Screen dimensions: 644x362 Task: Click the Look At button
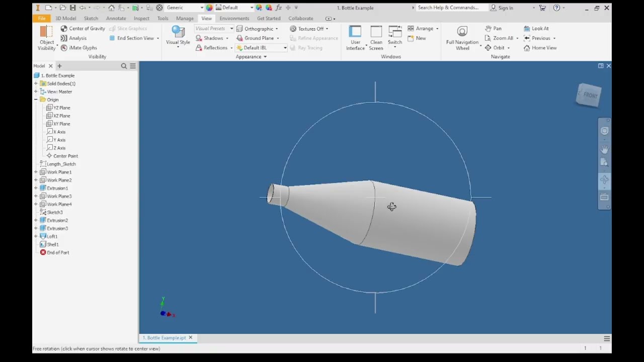pyautogui.click(x=536, y=29)
